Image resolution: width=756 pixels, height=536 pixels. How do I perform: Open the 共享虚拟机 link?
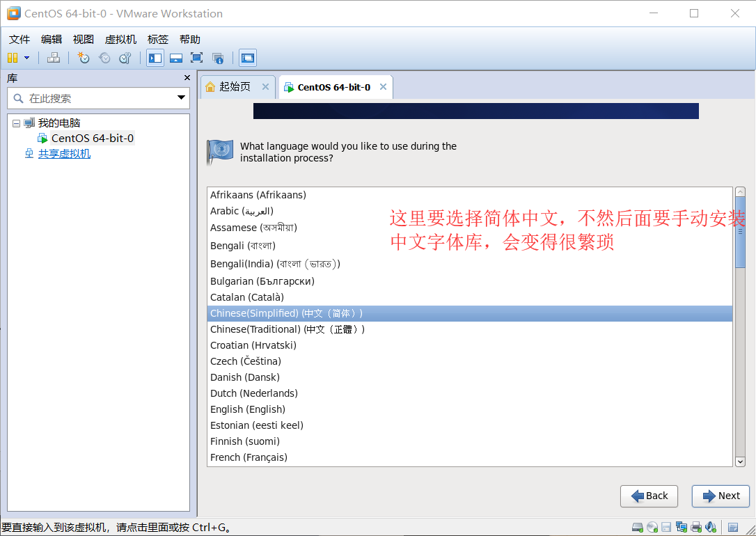pos(64,154)
